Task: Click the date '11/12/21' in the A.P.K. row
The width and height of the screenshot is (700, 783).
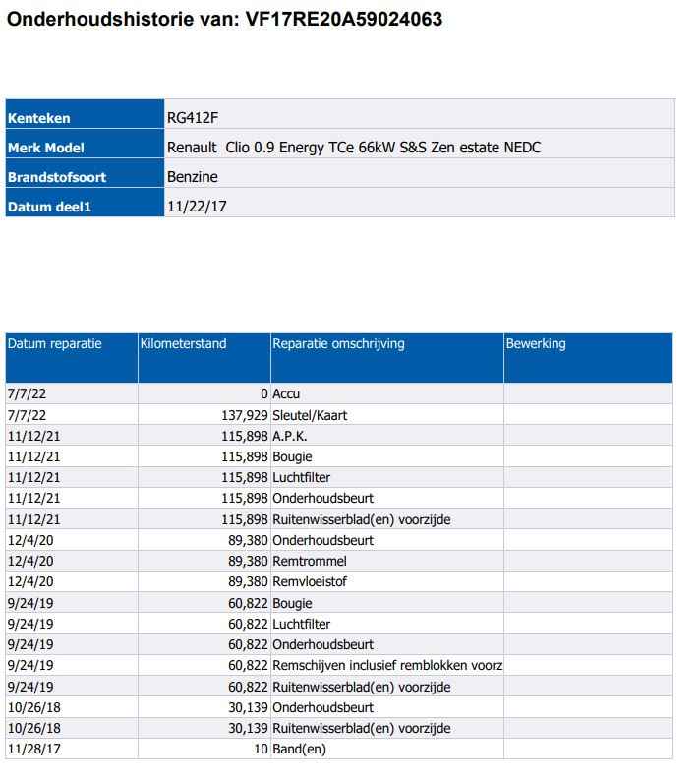Action: click(34, 436)
